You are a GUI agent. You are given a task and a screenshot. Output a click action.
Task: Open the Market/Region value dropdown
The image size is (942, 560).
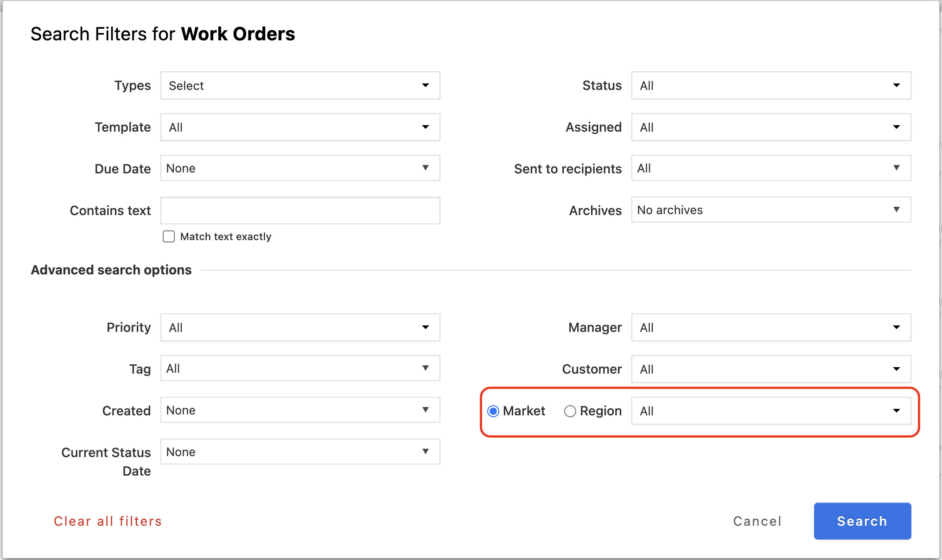(770, 411)
